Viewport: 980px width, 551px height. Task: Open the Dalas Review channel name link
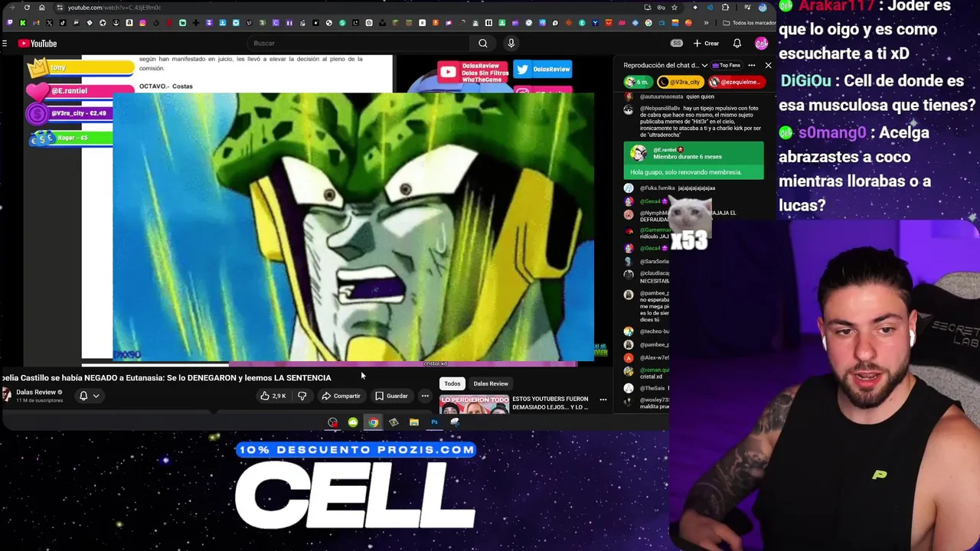coord(36,392)
